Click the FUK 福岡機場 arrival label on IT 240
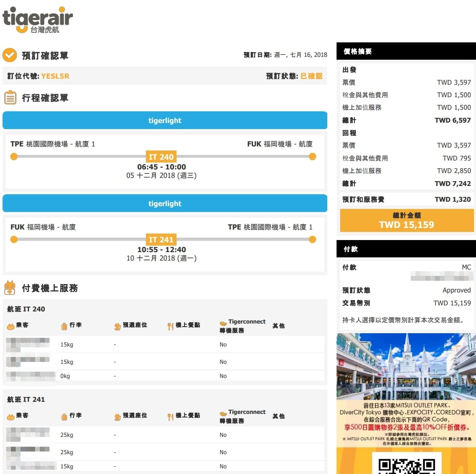This screenshot has width=476, height=474. 280,144
